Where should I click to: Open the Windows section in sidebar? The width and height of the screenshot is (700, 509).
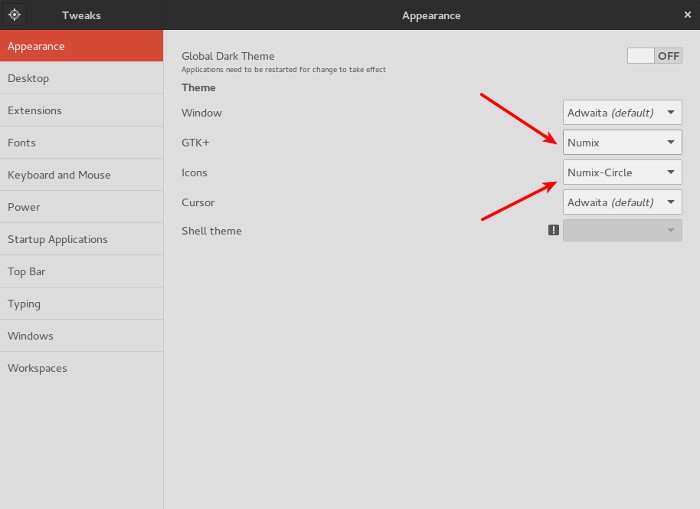(81, 336)
